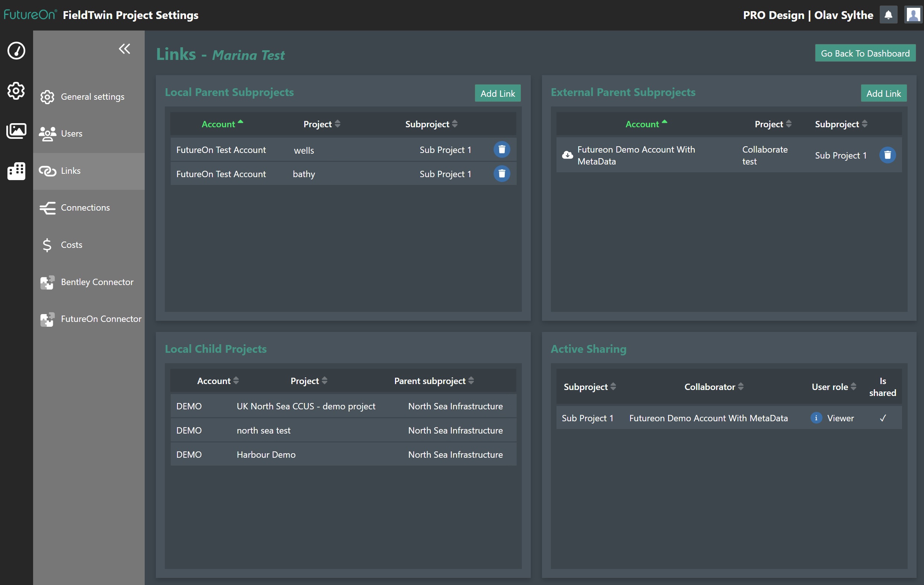Delete the bathy project link
This screenshot has height=585, width=924.
(501, 173)
